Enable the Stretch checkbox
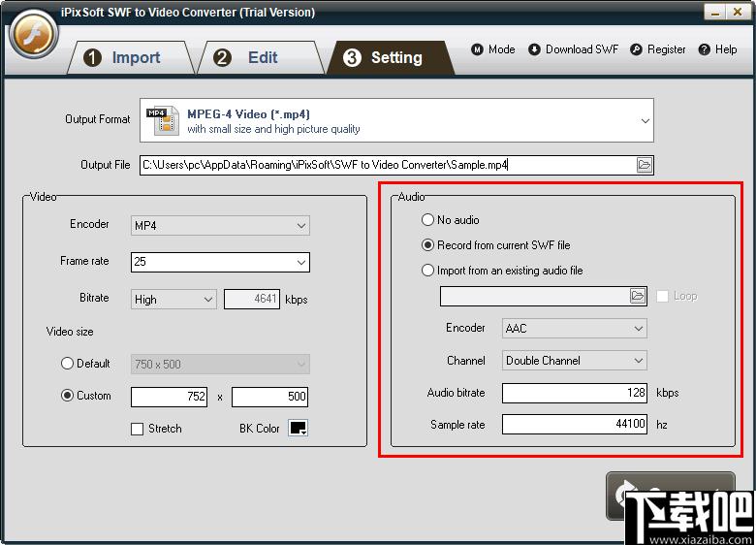This screenshot has height=545, width=756. 156,429
